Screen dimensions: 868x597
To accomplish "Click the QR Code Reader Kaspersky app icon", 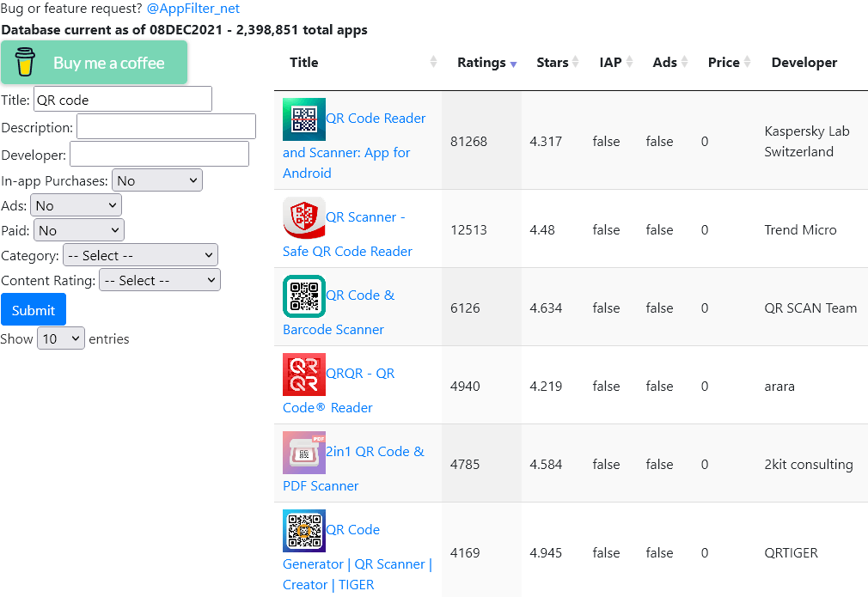I will [x=303, y=119].
